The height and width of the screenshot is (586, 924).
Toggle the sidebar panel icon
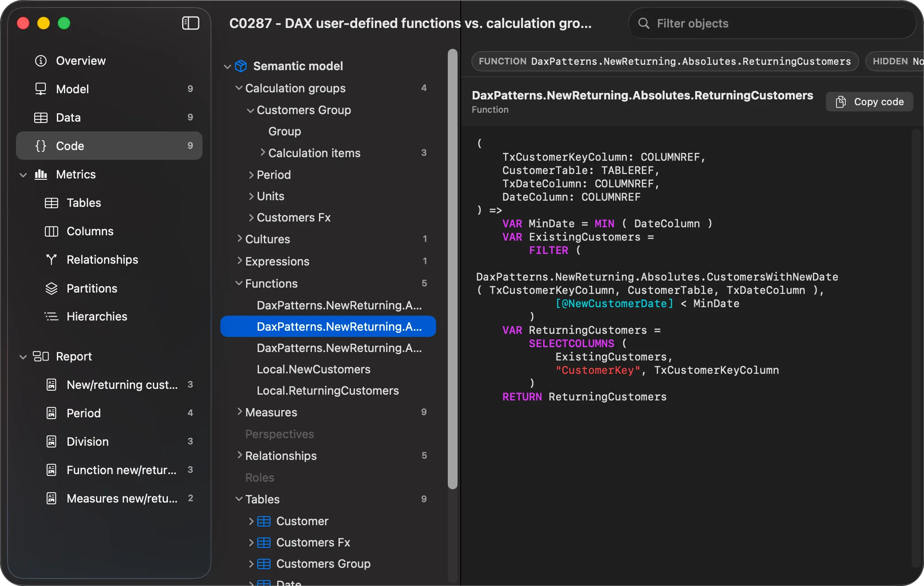(191, 23)
